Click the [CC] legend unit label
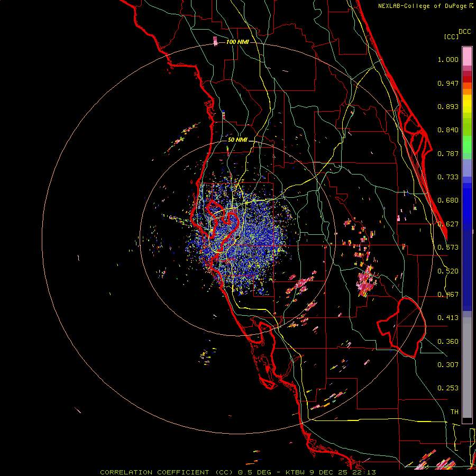Viewport: 476px width, 476px height. tap(452, 37)
